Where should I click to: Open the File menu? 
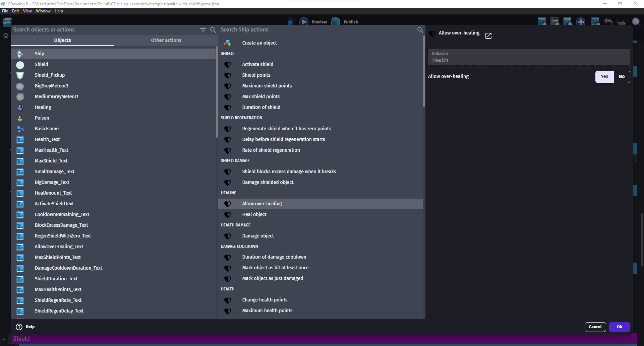pos(5,11)
